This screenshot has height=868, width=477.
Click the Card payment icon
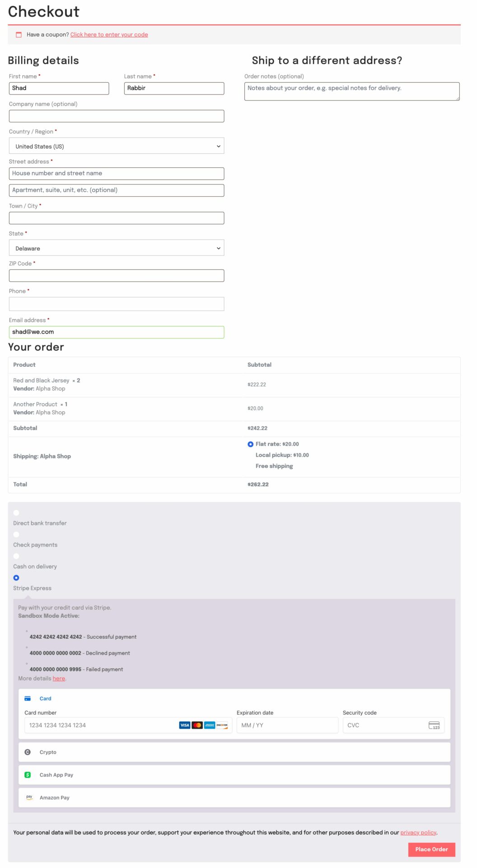click(28, 698)
